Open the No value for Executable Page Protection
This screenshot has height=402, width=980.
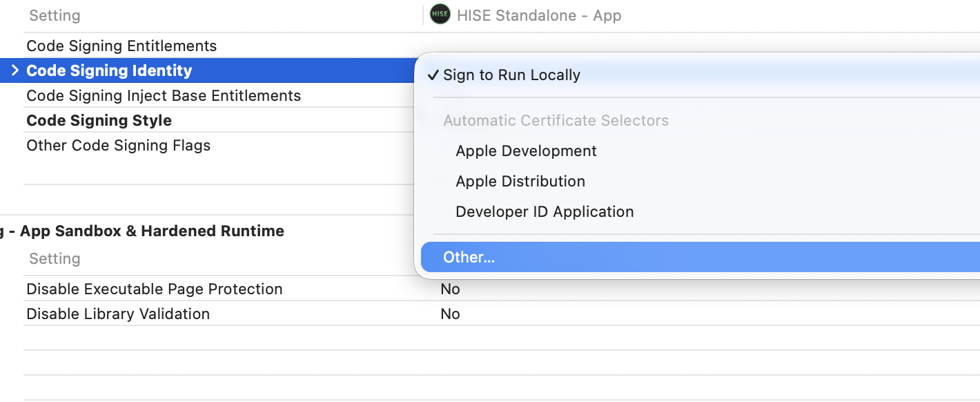point(450,289)
